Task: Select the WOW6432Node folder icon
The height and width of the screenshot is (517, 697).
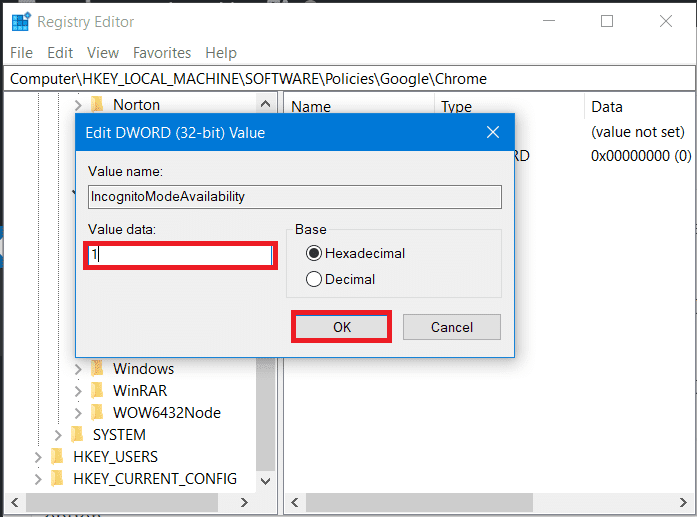Action: pyautogui.click(x=97, y=413)
